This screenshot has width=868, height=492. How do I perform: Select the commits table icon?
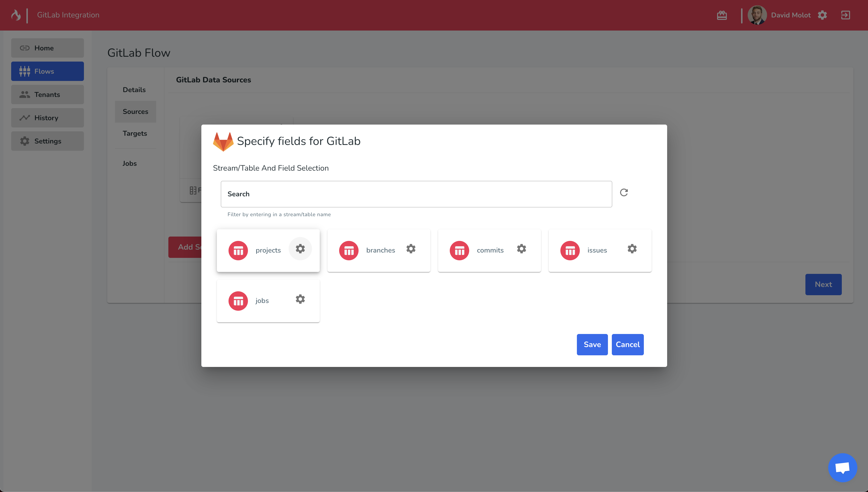459,250
